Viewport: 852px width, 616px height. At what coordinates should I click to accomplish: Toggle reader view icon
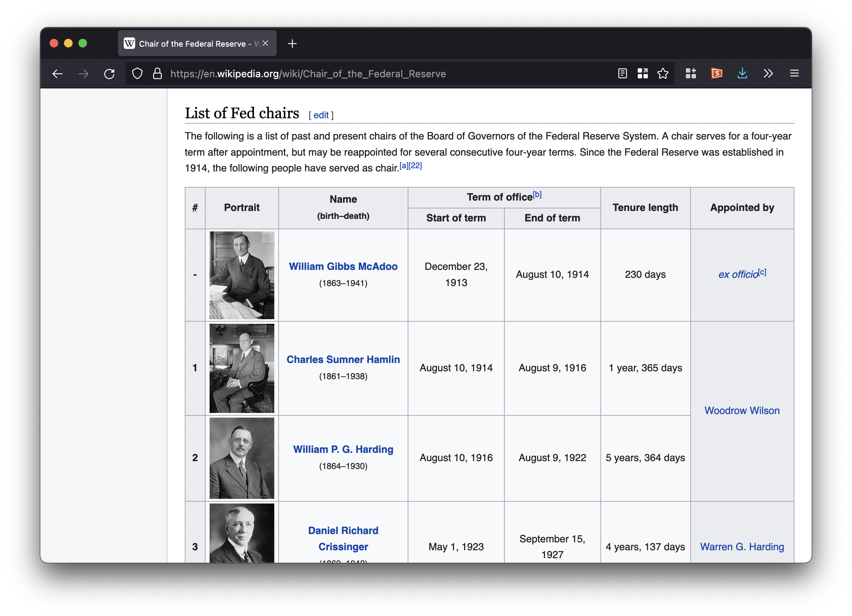click(622, 73)
